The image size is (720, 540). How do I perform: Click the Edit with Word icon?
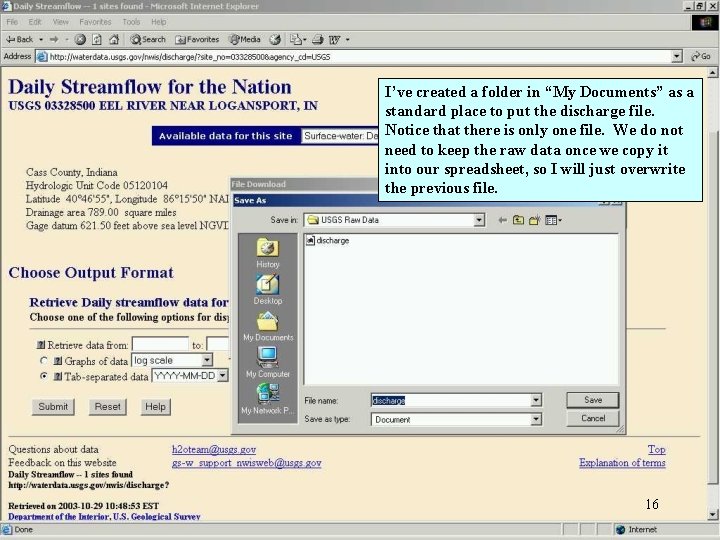(335, 39)
